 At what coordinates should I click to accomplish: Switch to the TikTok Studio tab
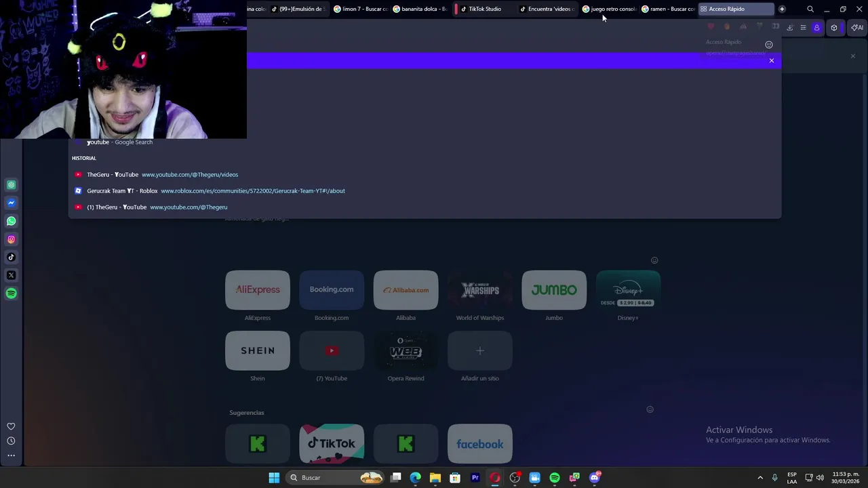pyautogui.click(x=484, y=9)
